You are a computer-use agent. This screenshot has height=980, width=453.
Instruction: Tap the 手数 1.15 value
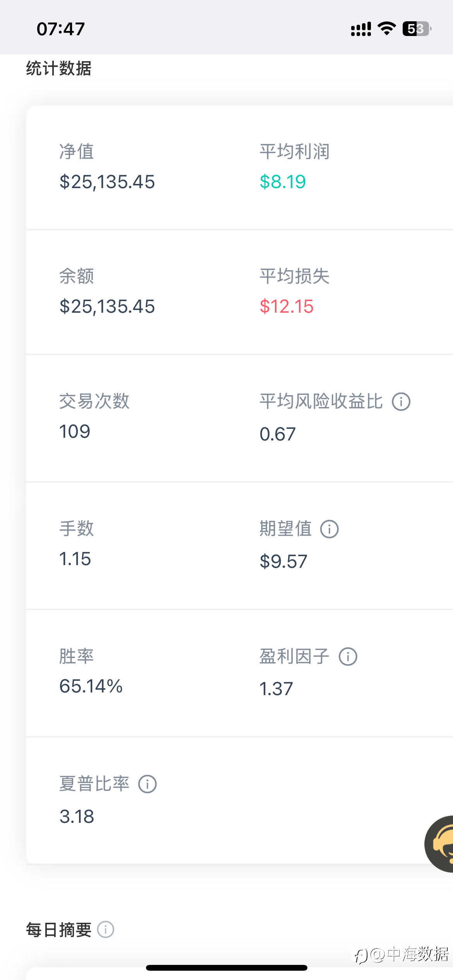click(x=75, y=559)
